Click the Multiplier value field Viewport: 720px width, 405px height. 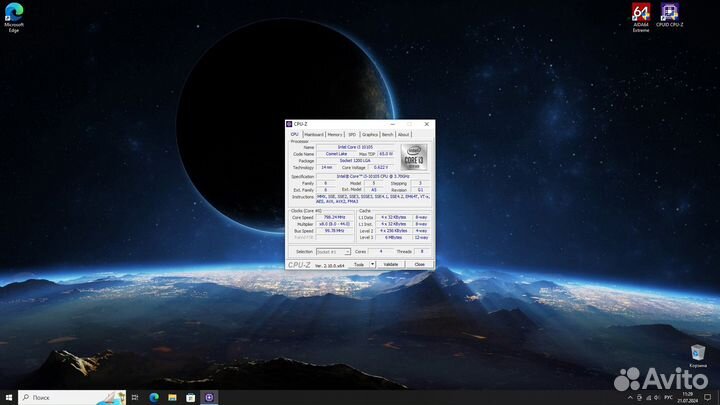coord(334,224)
